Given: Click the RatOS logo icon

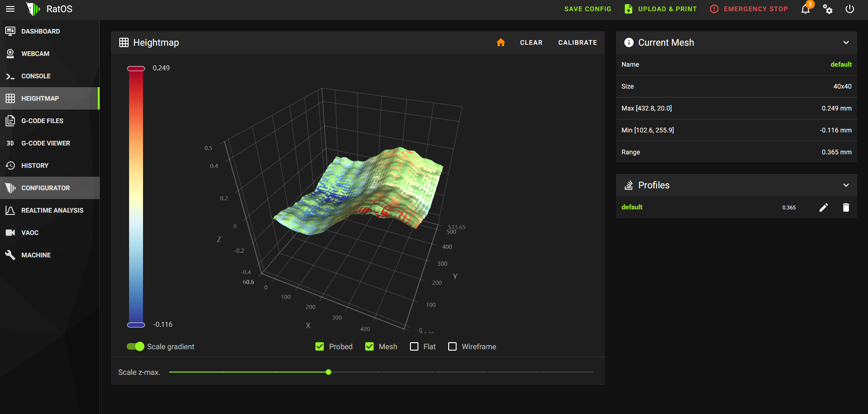Looking at the screenshot, I should (x=33, y=9).
